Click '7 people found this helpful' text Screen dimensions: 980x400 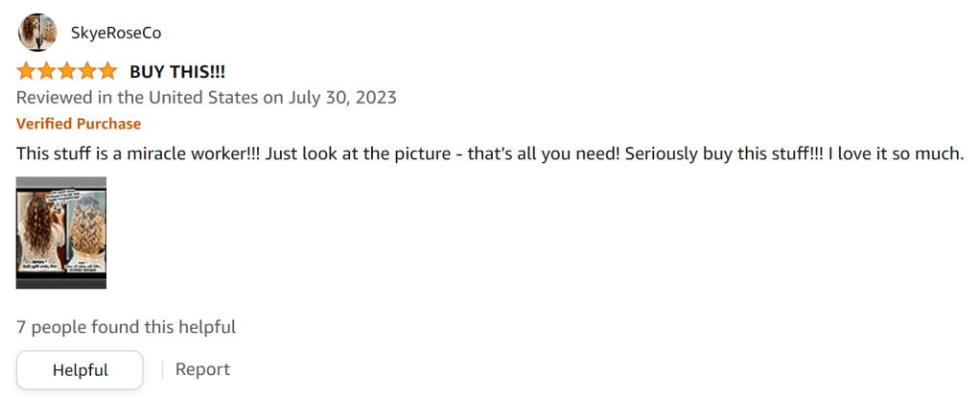(x=126, y=327)
